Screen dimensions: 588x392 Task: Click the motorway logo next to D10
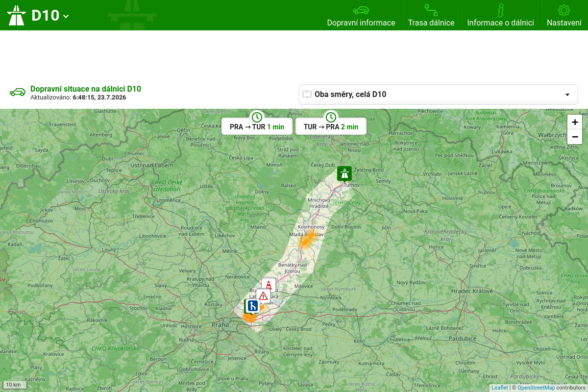coord(16,15)
